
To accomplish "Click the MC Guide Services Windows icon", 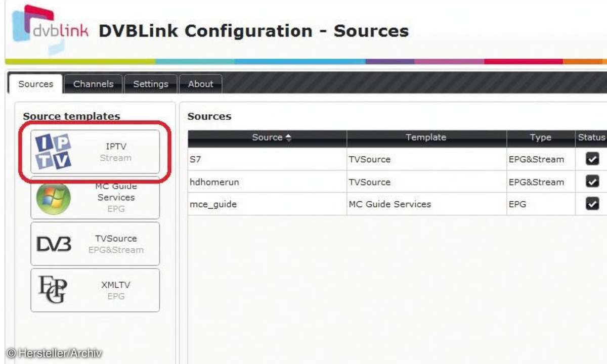I will coord(53,198).
